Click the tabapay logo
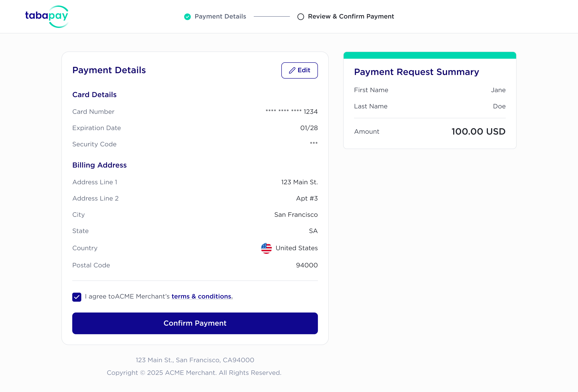The height and width of the screenshot is (392, 578). tap(47, 16)
